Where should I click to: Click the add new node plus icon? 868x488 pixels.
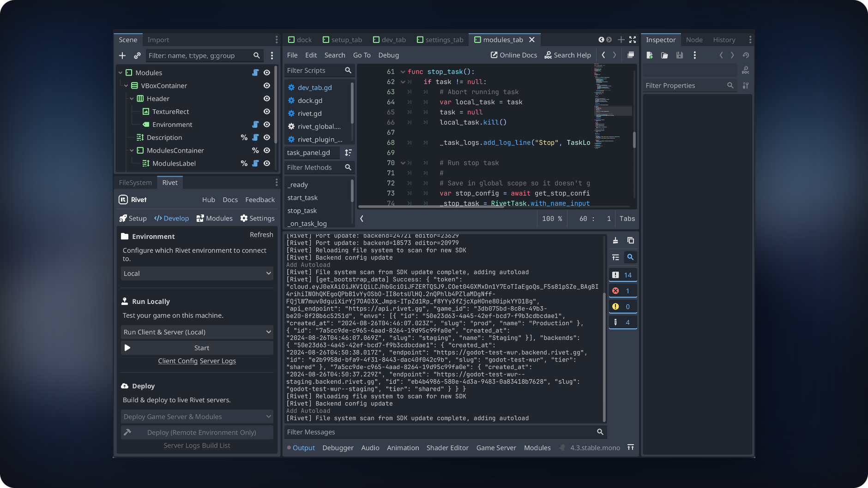[x=122, y=56]
